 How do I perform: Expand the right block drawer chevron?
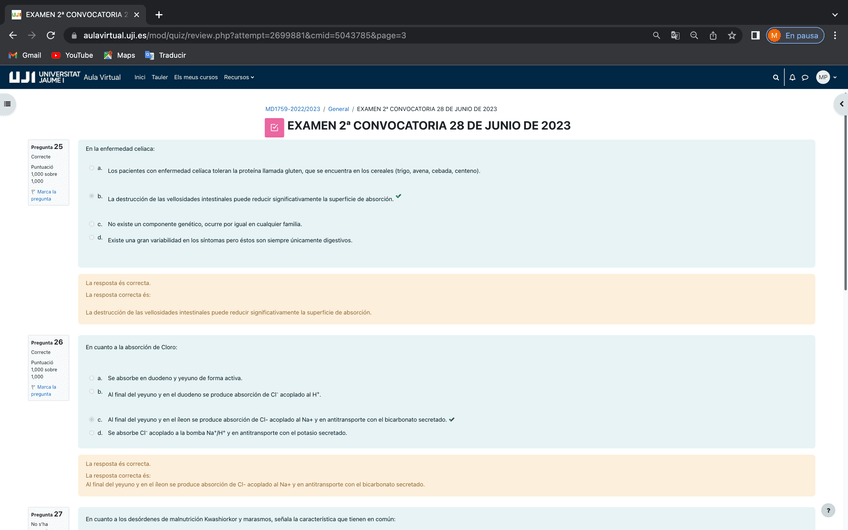(x=841, y=103)
